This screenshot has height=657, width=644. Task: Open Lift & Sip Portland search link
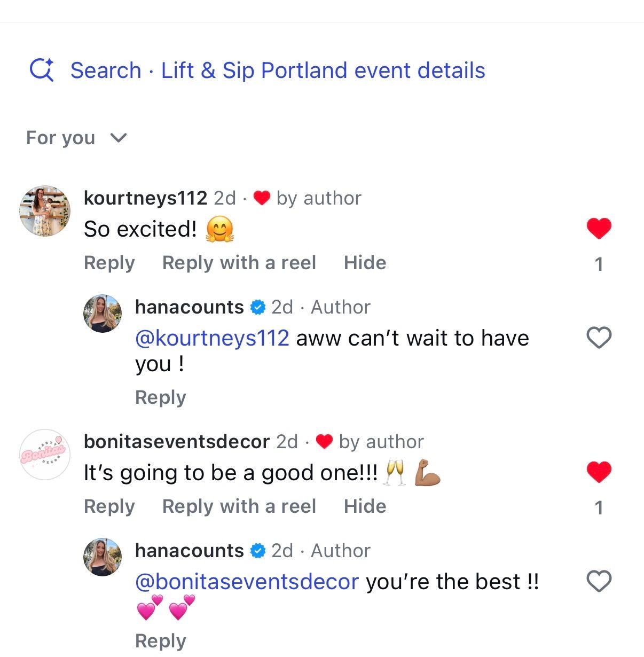point(278,71)
